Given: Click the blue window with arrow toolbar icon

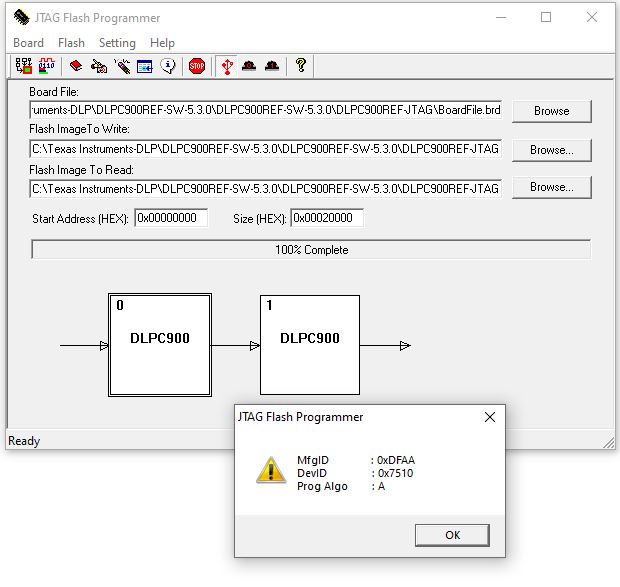Looking at the screenshot, I should pos(145,66).
